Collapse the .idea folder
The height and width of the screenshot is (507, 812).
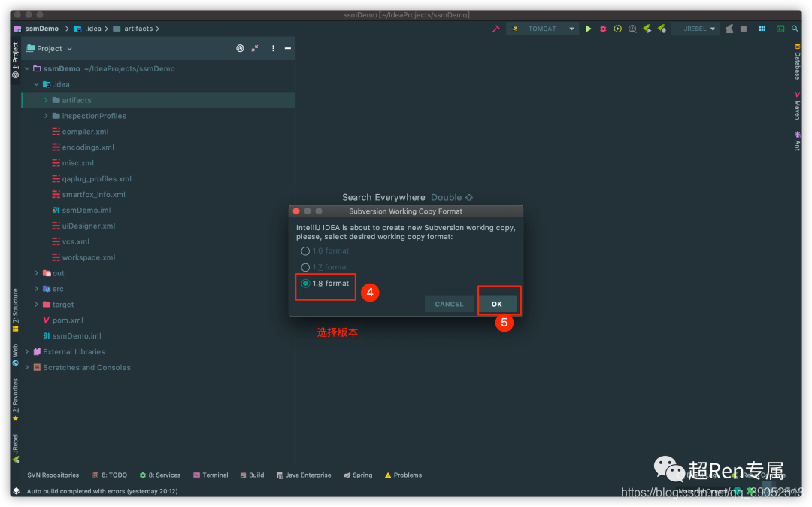tap(36, 84)
